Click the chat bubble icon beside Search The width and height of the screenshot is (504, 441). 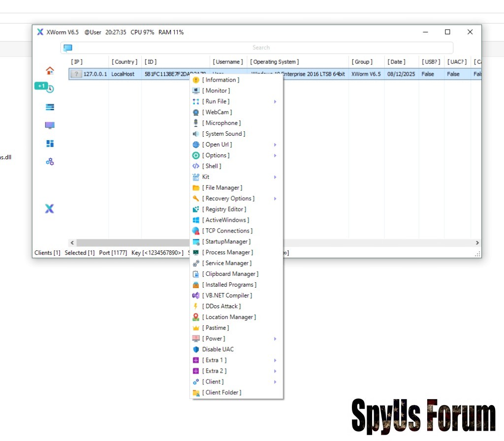[x=68, y=48]
